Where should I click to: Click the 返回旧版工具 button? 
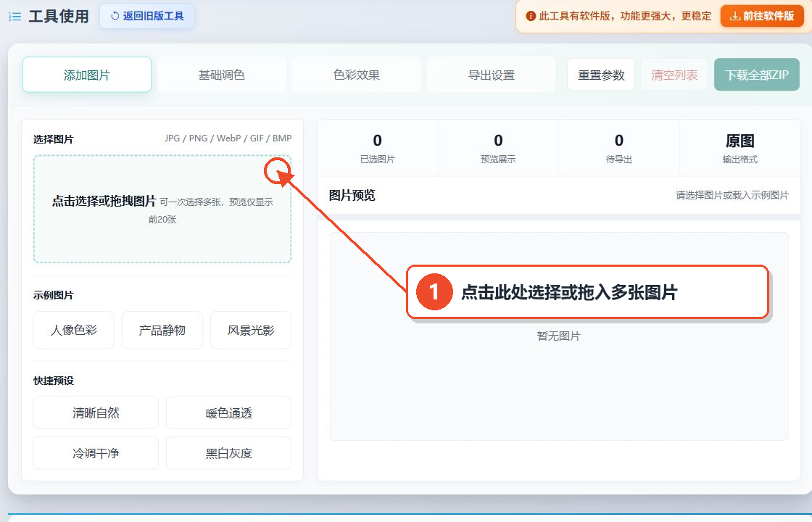pyautogui.click(x=148, y=16)
